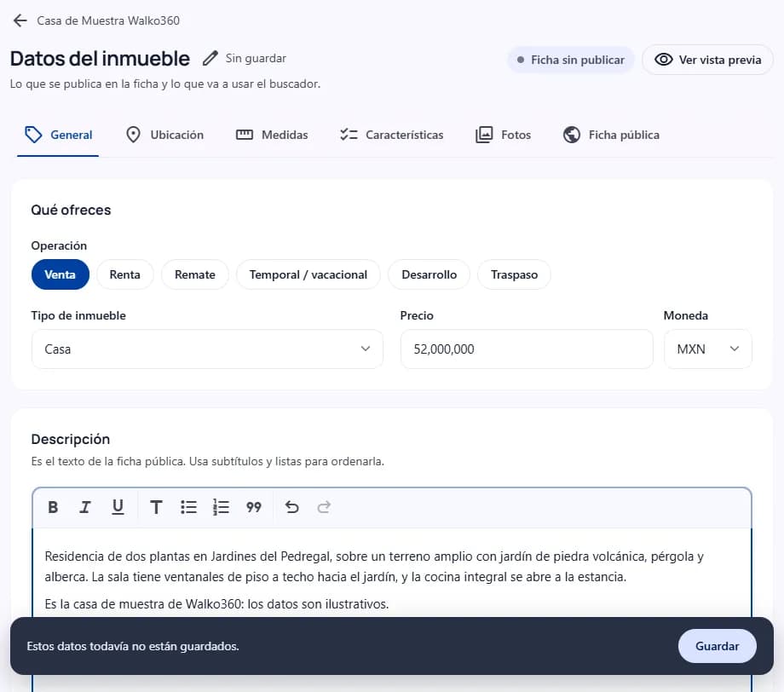Insert a heading with the T icon
The height and width of the screenshot is (692, 784).
coord(156,507)
